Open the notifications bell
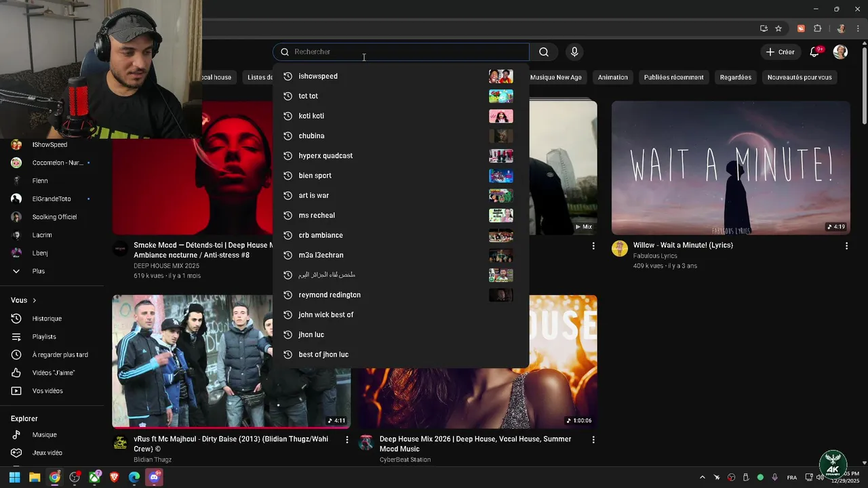The width and height of the screenshot is (868, 488). [x=815, y=52]
